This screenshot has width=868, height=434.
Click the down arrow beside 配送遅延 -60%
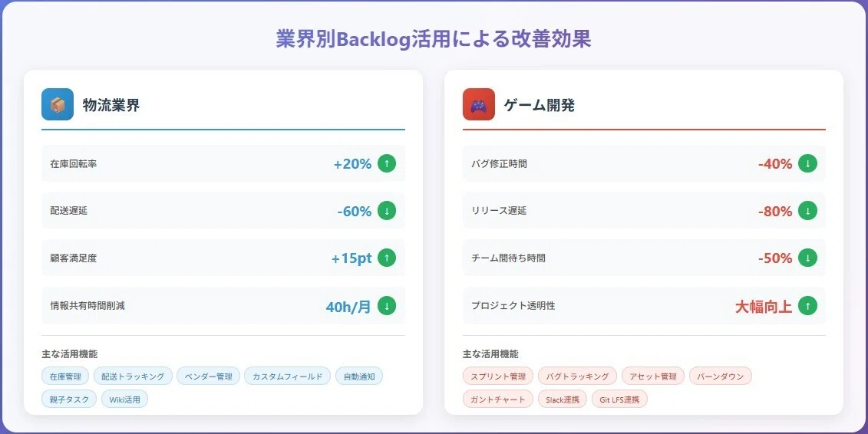click(x=387, y=211)
